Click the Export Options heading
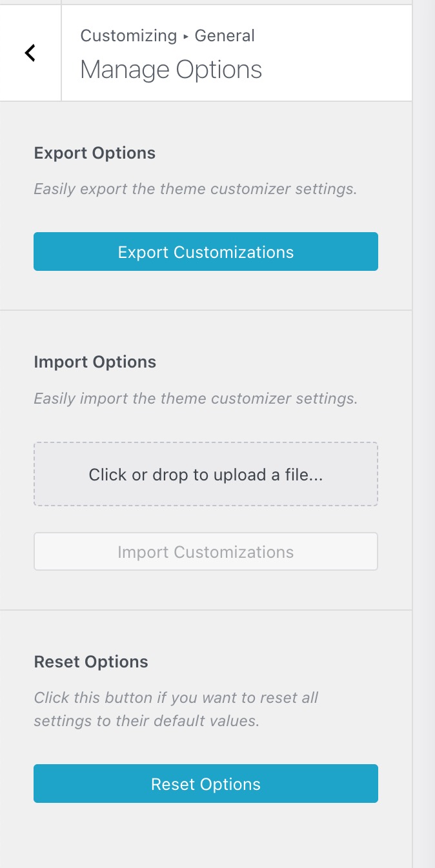This screenshot has height=868, width=435. (x=95, y=153)
